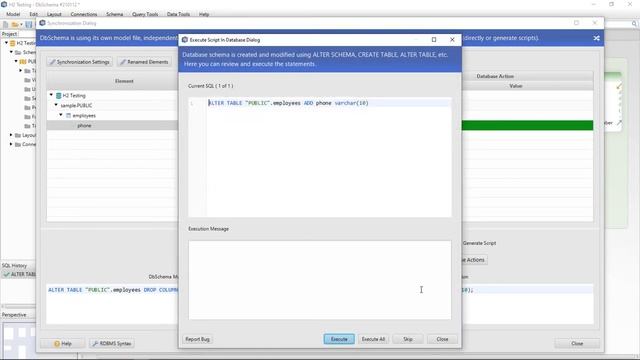Click the Value column header
The height and width of the screenshot is (360, 640).
[516, 86]
